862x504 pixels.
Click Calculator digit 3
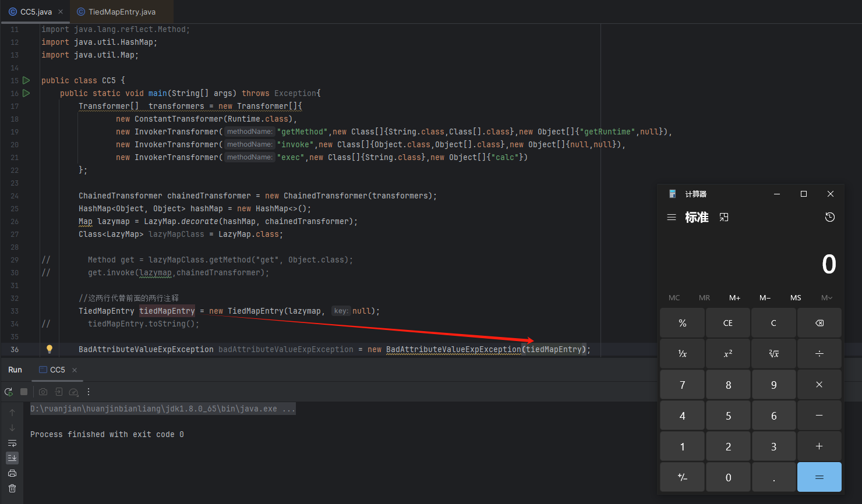[x=773, y=446]
